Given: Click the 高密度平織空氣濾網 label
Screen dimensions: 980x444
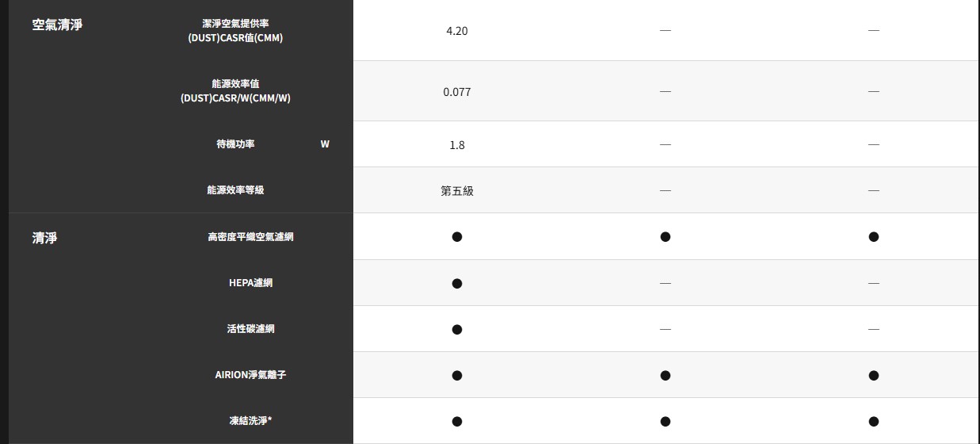Looking at the screenshot, I should click(x=250, y=237).
